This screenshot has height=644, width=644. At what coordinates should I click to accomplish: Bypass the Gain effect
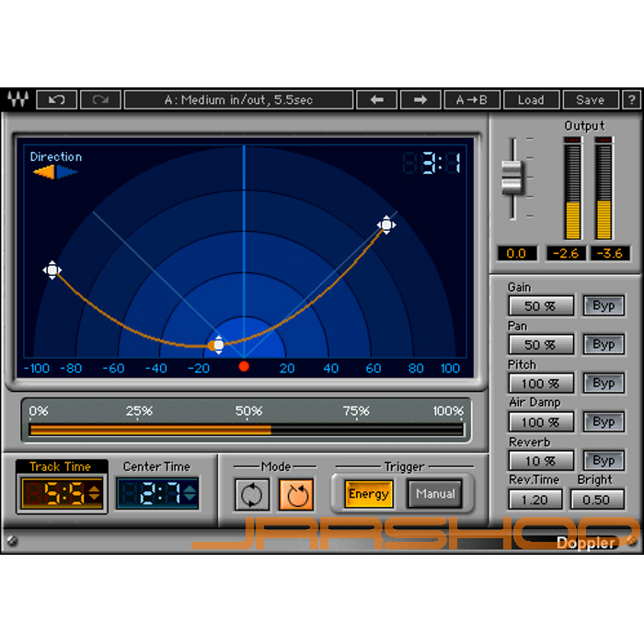pyautogui.click(x=604, y=305)
